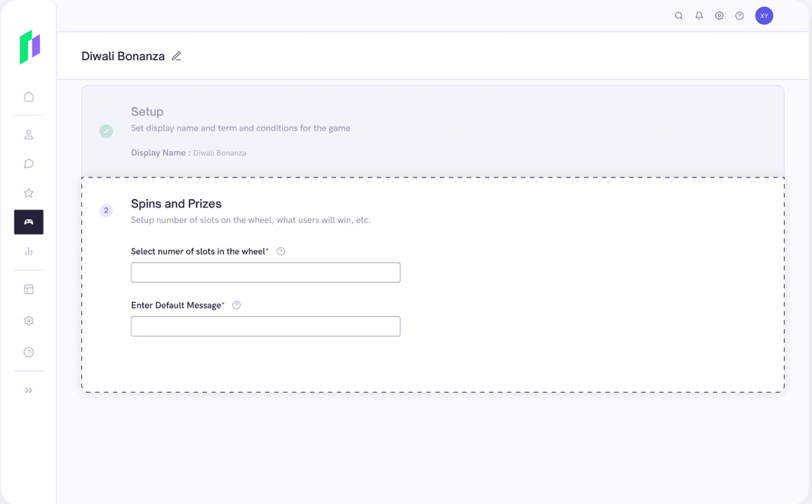Image resolution: width=812 pixels, height=504 pixels.
Task: Click the XY user avatar
Action: coord(764,16)
